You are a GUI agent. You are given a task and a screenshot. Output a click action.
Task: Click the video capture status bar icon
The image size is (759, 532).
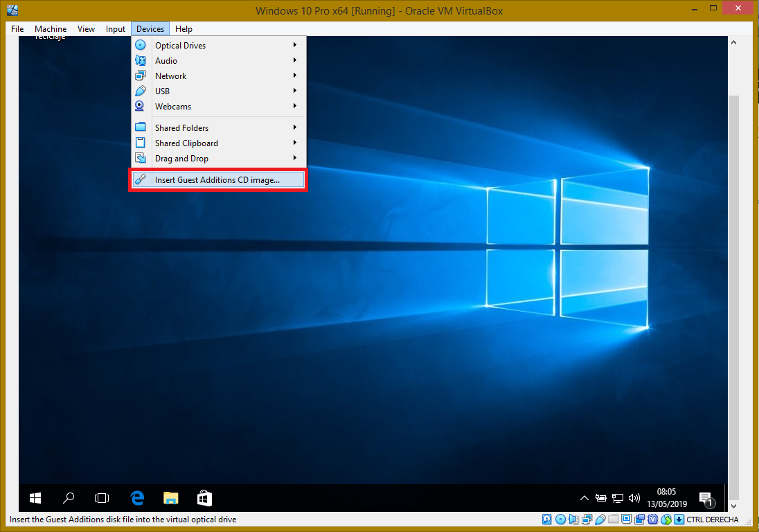click(639, 520)
